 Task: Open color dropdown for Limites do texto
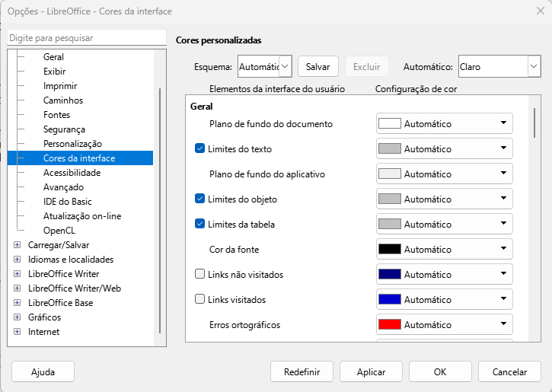point(445,148)
